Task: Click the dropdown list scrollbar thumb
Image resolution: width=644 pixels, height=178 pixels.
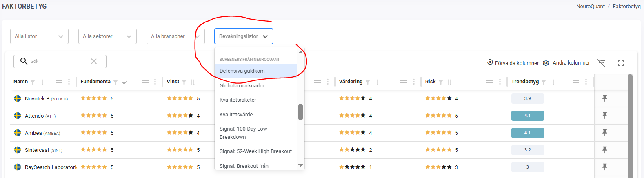Action: tap(300, 112)
